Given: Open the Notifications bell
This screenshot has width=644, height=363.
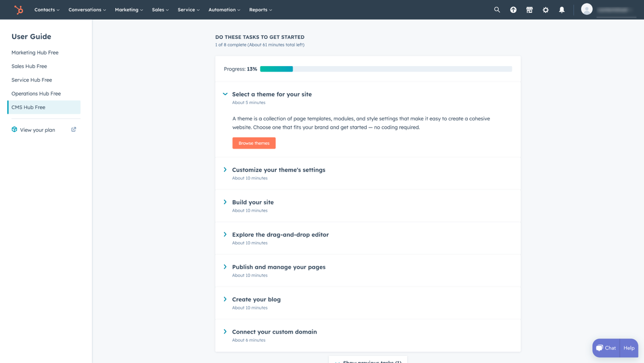Looking at the screenshot, I should (561, 10).
